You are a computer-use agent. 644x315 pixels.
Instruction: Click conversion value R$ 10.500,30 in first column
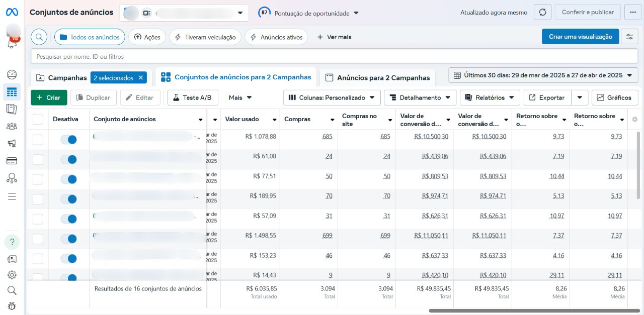pos(431,136)
